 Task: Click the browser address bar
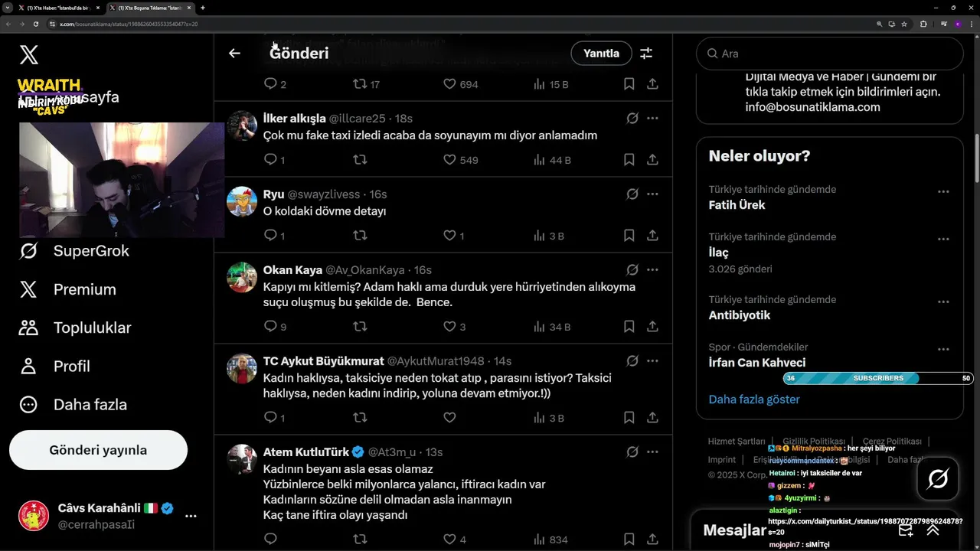(x=459, y=24)
